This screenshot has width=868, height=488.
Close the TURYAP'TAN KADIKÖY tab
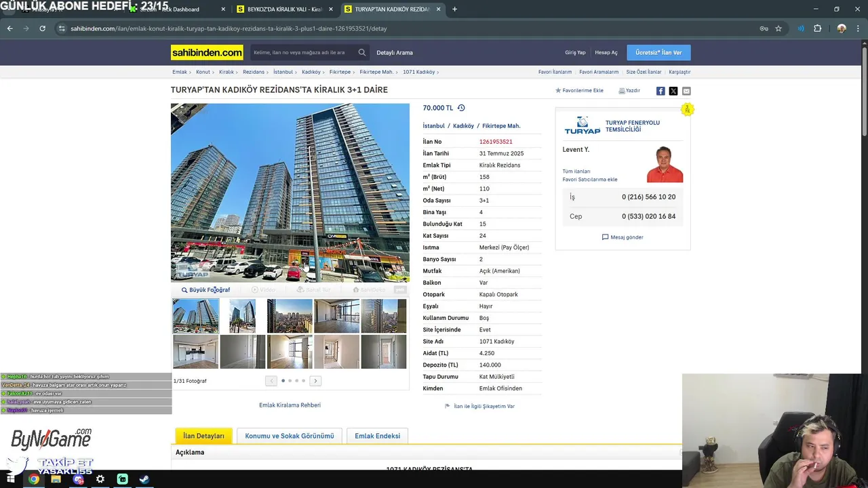pyautogui.click(x=439, y=9)
